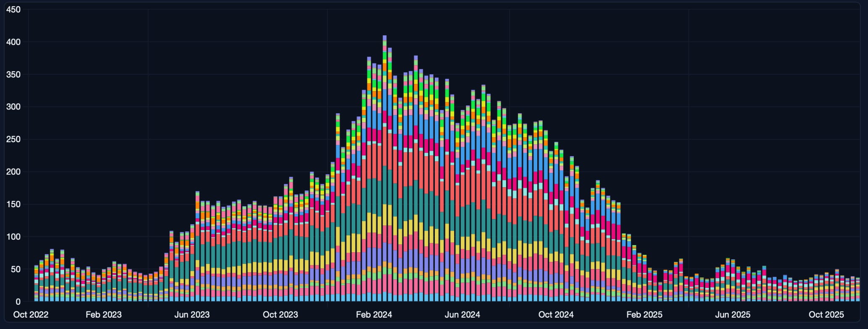This screenshot has height=329, width=868.
Task: Click the '100' y-axis value
Action: click(13, 237)
